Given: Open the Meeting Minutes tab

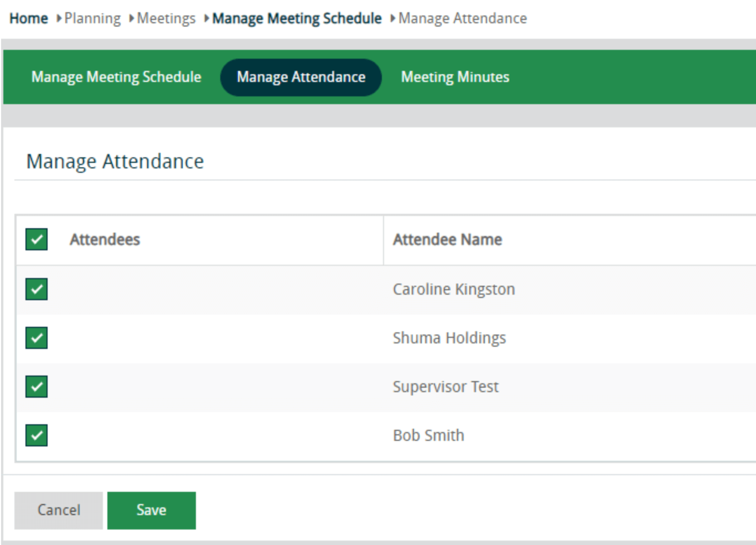Looking at the screenshot, I should (x=455, y=77).
